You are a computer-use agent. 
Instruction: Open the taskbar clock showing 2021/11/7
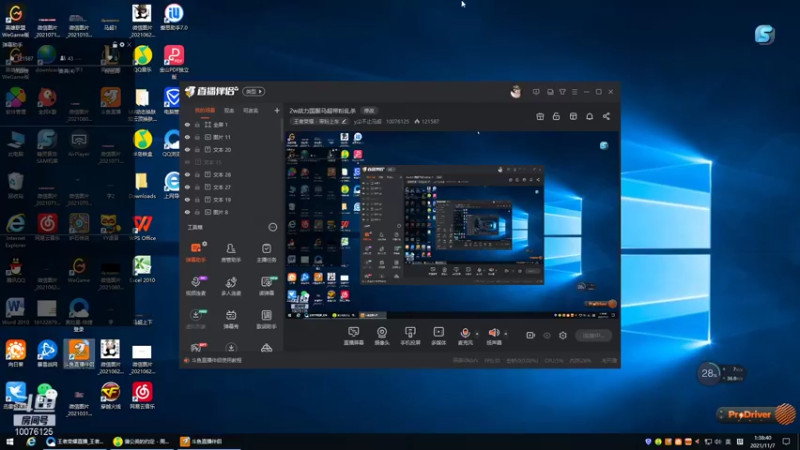(763, 441)
